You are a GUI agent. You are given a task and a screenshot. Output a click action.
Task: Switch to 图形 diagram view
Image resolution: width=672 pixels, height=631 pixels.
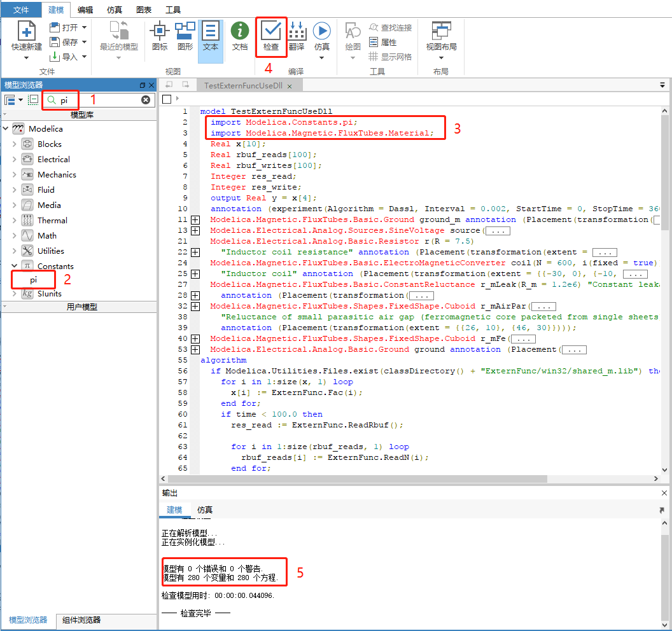pos(185,36)
